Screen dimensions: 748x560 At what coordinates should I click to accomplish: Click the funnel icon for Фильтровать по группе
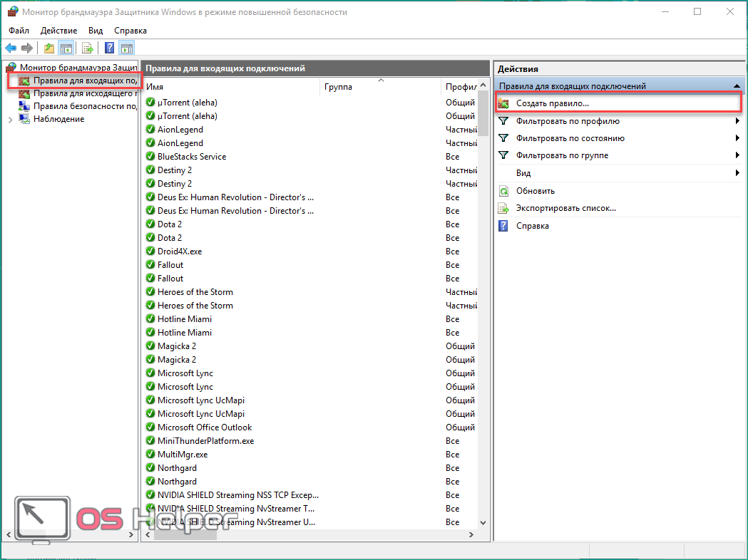click(x=503, y=155)
